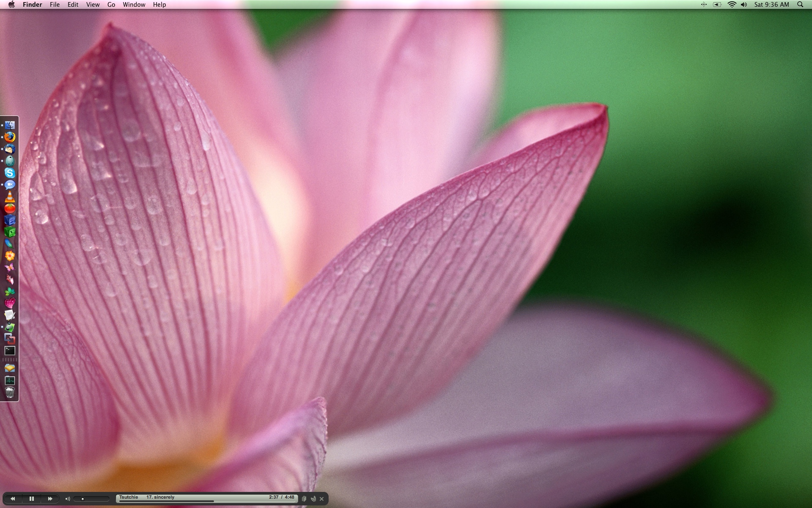812x508 pixels.
Task: Open the orange flower app icon
Action: [10, 256]
